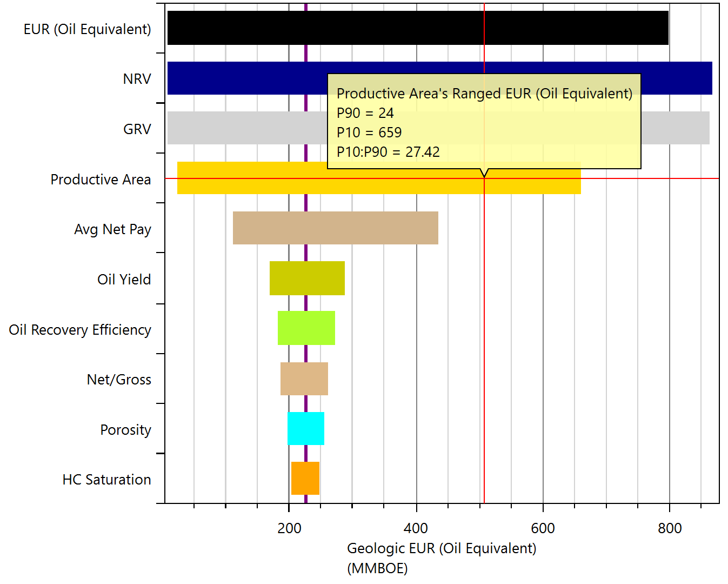Click the lime green Oil Recovery Efficiency bar
This screenshot has height=584, width=728.
306,328
